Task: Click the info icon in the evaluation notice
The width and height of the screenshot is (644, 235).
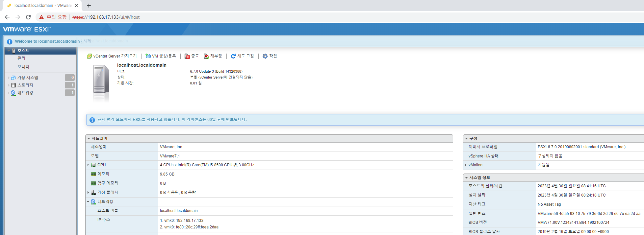Action: (x=92, y=120)
